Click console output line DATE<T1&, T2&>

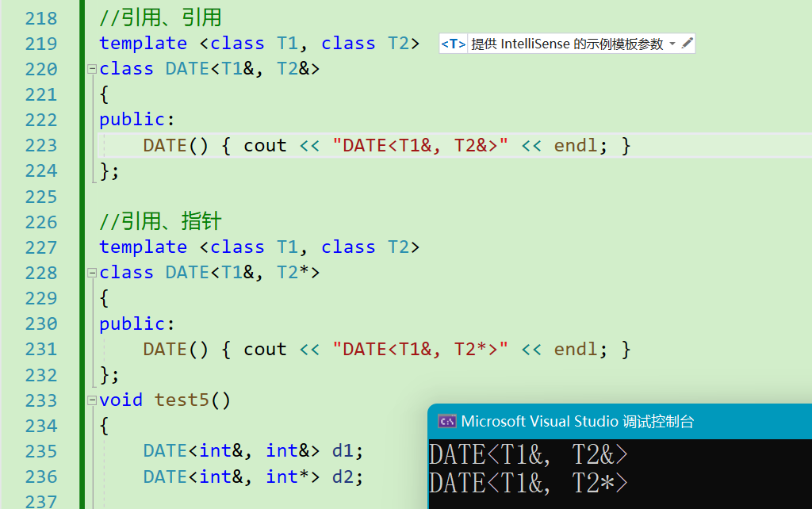tap(528, 455)
